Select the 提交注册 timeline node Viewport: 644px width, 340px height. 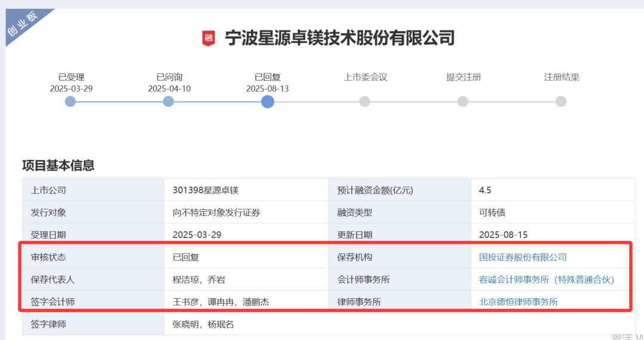[x=463, y=101]
